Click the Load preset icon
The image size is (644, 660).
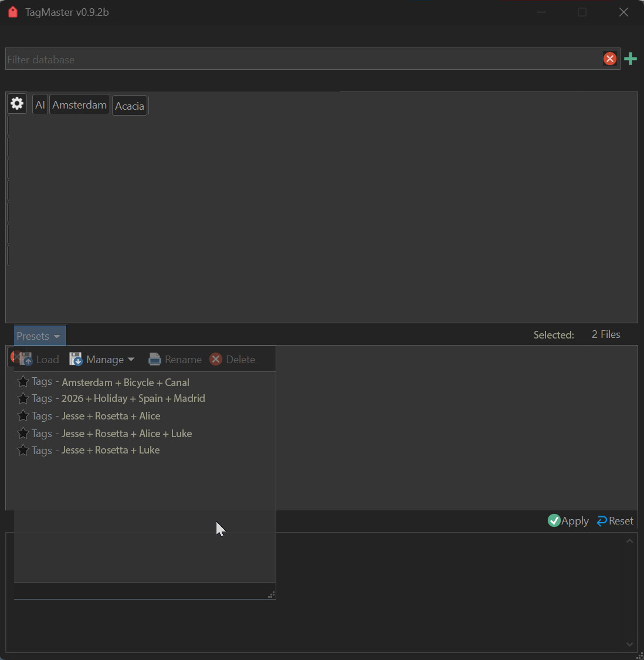[26, 359]
